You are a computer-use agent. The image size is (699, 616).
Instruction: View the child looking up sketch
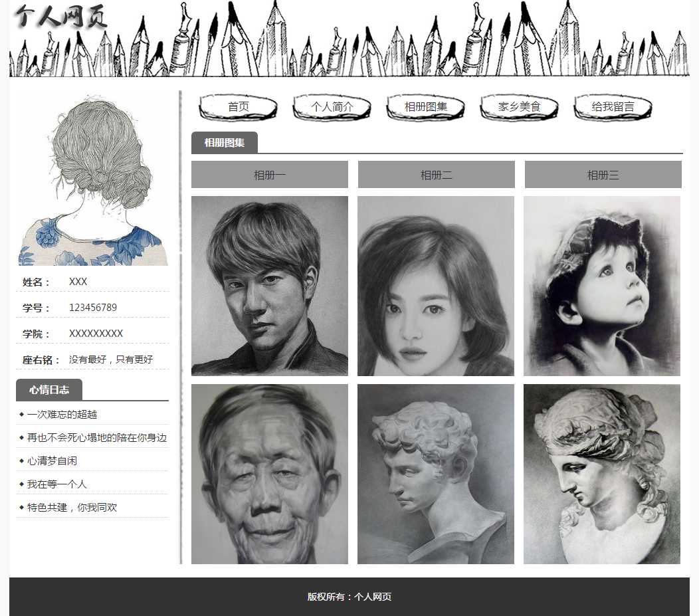(601, 286)
